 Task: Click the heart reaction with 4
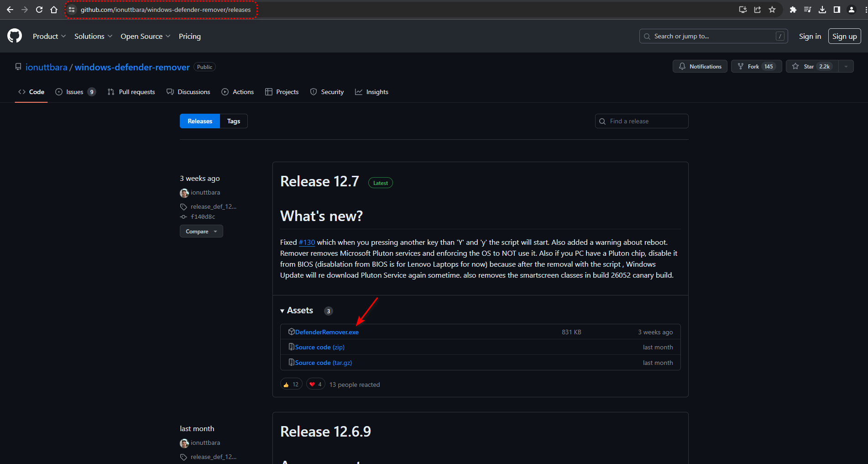315,385
